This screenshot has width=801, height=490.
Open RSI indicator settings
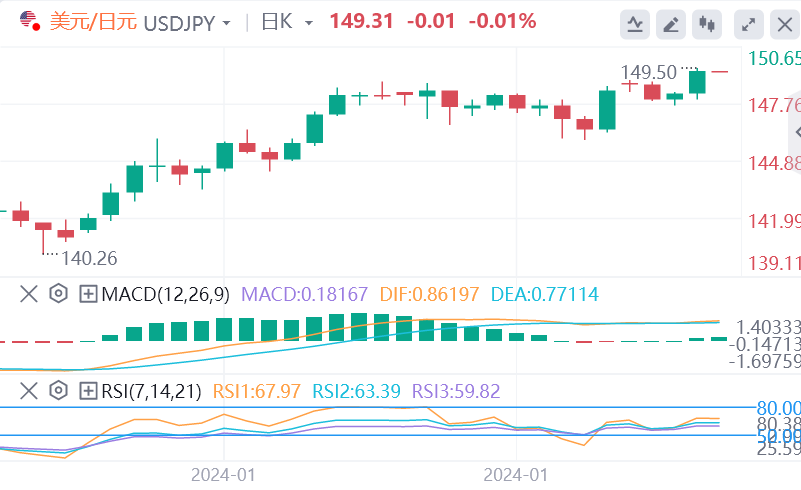[58, 390]
